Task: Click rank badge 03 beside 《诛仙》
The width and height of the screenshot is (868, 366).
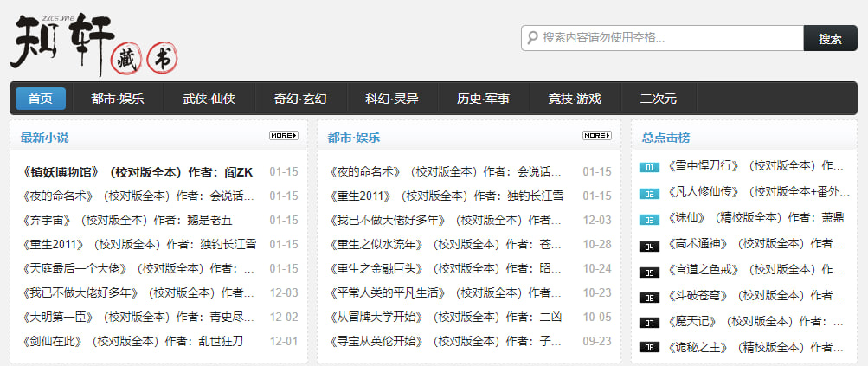Action: point(649,220)
